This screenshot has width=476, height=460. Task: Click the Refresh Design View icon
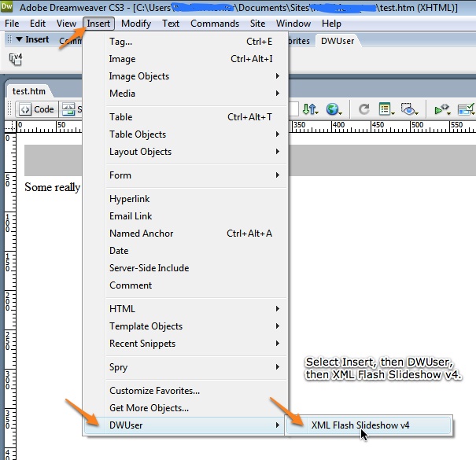click(363, 109)
